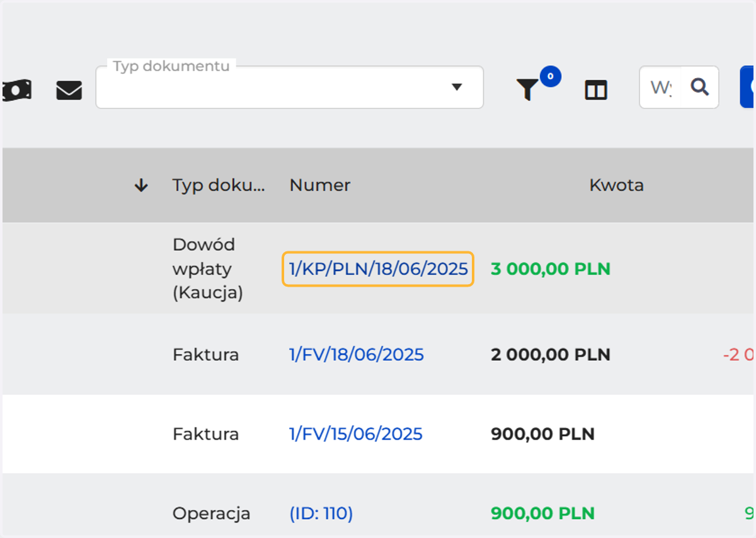Screen dimensions: 756x538
Task: Select the 3 000,00 PLN amount
Action: pyautogui.click(x=551, y=269)
